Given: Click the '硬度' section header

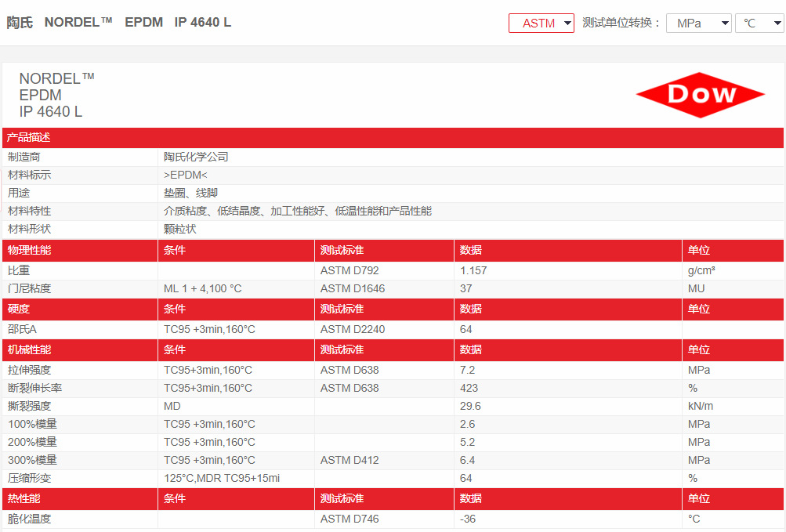Looking at the screenshot, I should click(x=19, y=309).
